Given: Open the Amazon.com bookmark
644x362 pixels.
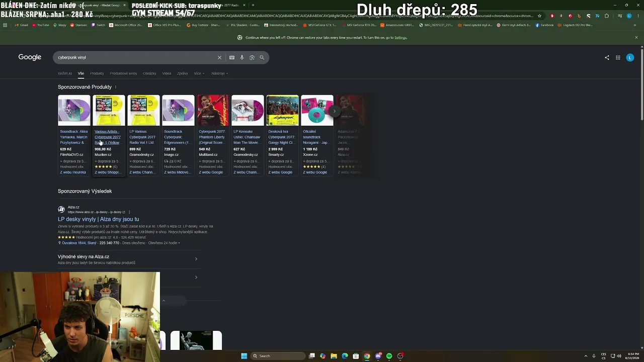Looking at the screenshot, I should coord(397,25).
